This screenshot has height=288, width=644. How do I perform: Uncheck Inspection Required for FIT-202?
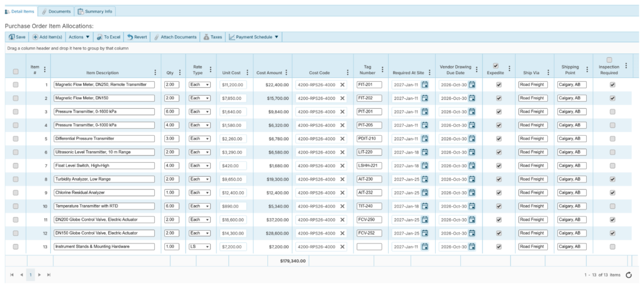[613, 99]
